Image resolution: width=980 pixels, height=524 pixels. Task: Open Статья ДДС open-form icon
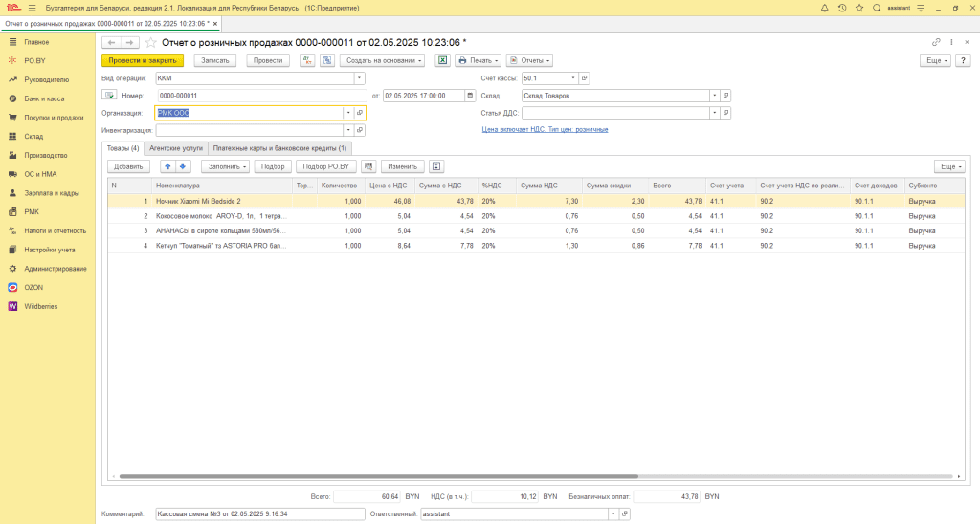[x=725, y=113]
